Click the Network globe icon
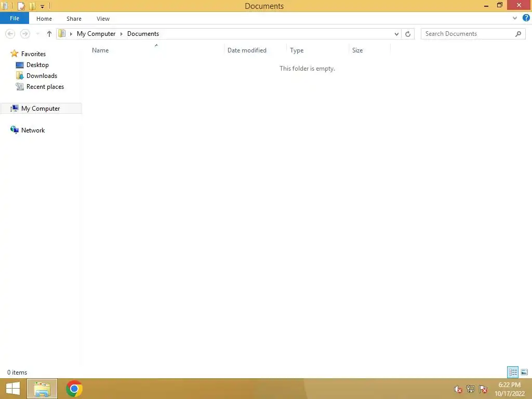The image size is (532, 399). pos(14,130)
